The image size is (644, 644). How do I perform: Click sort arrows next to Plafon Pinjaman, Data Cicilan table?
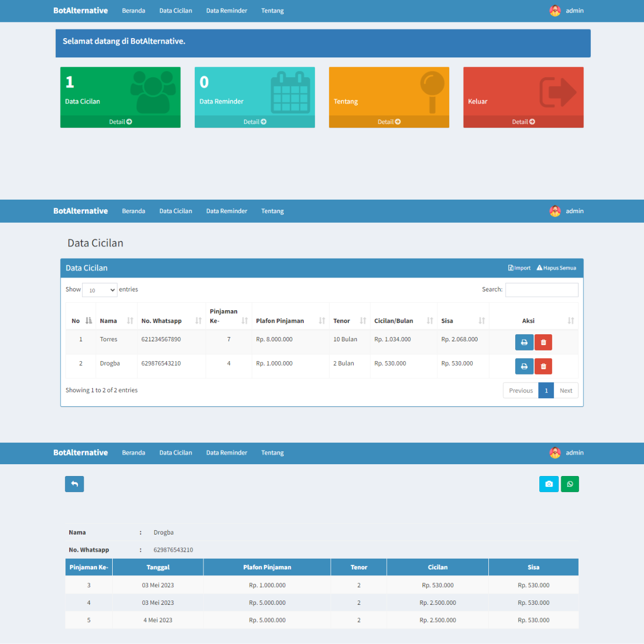point(322,321)
